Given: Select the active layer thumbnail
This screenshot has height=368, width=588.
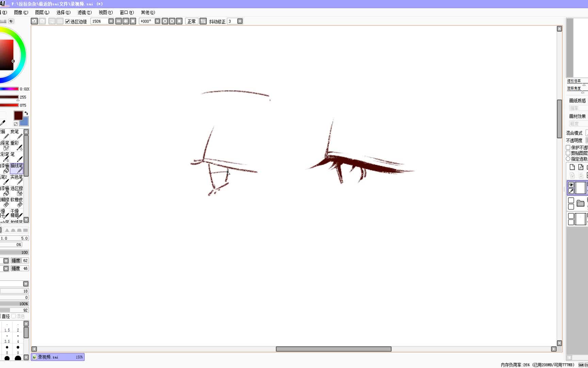Looking at the screenshot, I should [580, 188].
